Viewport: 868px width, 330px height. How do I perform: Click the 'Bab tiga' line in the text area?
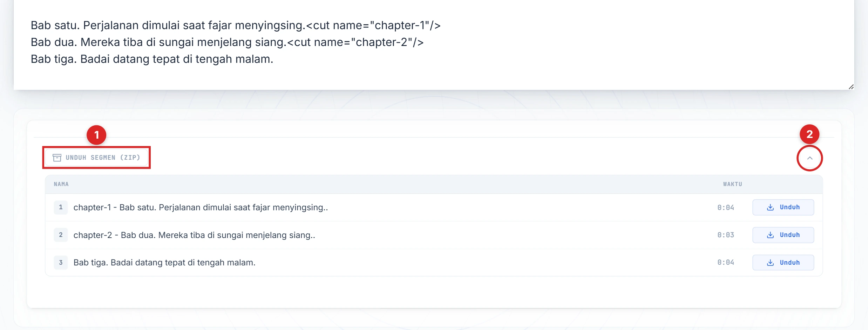152,59
